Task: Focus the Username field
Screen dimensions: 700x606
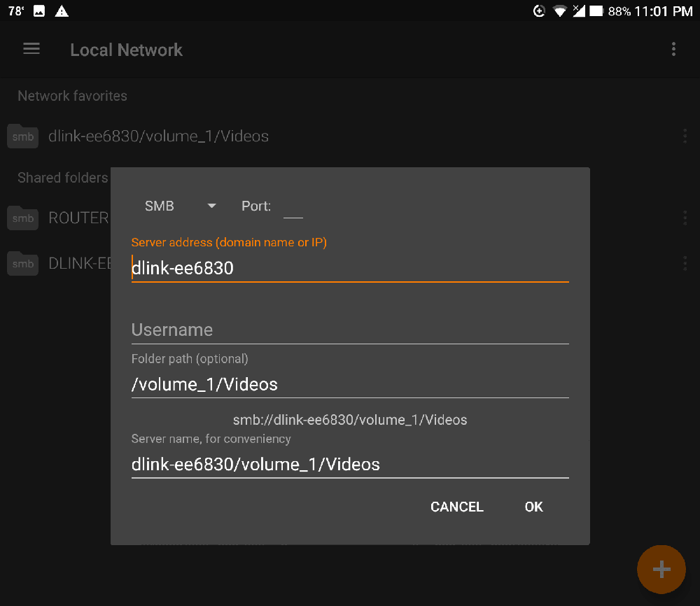Action: (x=350, y=330)
